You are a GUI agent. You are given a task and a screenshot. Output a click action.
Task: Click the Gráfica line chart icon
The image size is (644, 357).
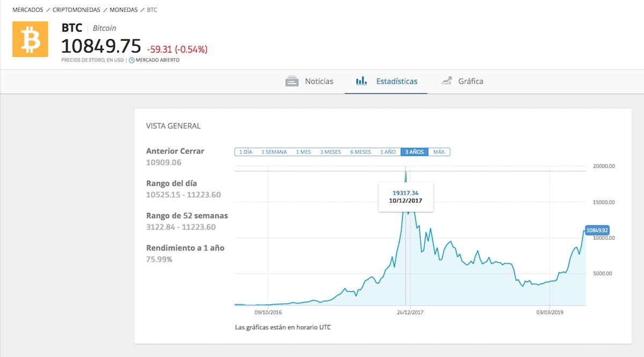click(446, 81)
